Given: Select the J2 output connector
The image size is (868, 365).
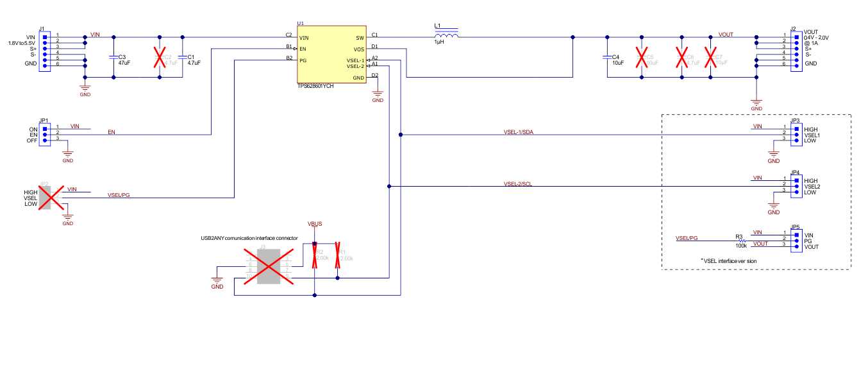Looking at the screenshot, I should coord(796,51).
